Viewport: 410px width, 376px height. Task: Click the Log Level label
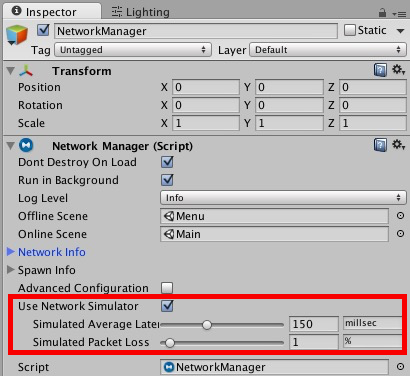click(x=43, y=198)
